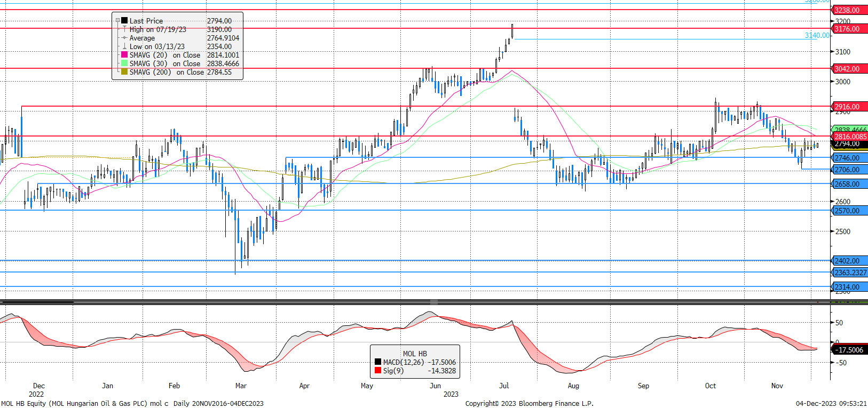Select the 2916.00 red price tag

pos(849,107)
